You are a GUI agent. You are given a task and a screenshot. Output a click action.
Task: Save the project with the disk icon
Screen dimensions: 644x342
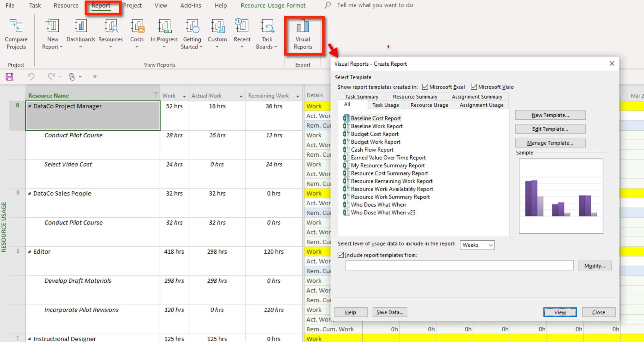tap(10, 77)
